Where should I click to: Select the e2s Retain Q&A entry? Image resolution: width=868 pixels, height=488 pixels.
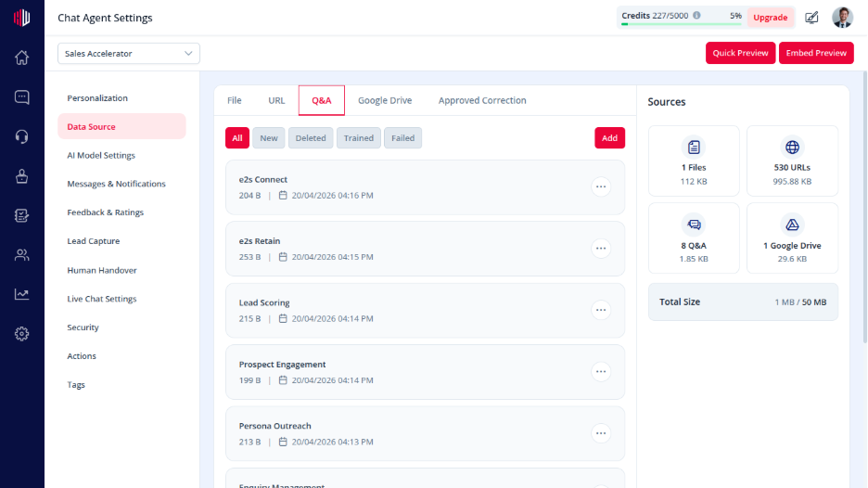point(425,249)
